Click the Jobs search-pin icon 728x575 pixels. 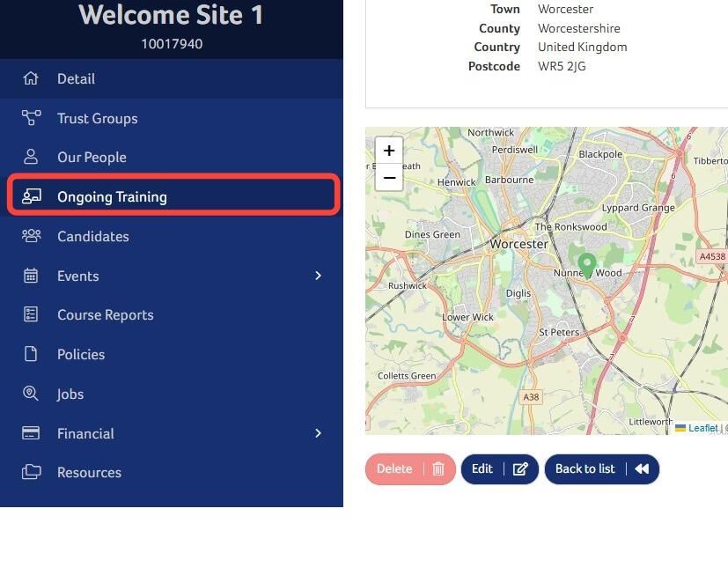click(31, 394)
